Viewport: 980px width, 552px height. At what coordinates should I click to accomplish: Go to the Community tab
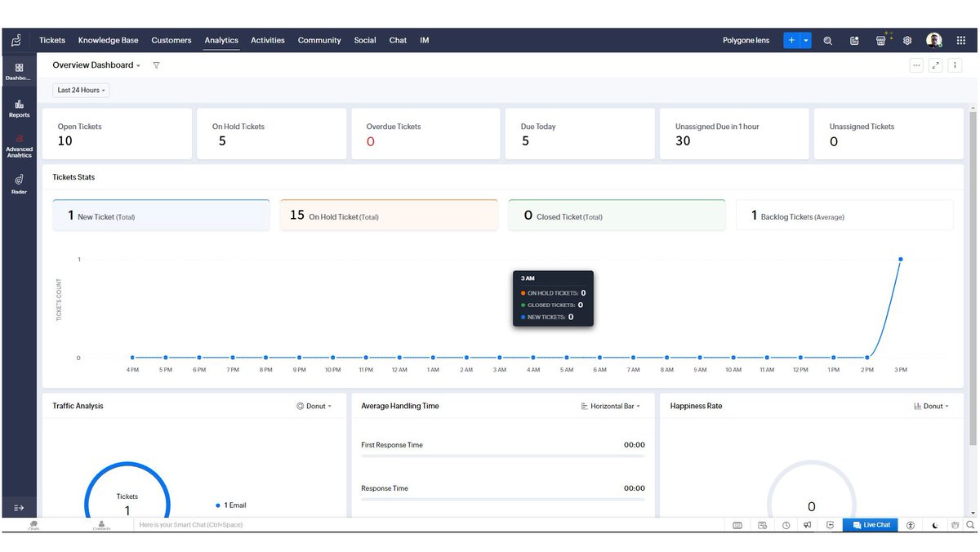click(319, 40)
